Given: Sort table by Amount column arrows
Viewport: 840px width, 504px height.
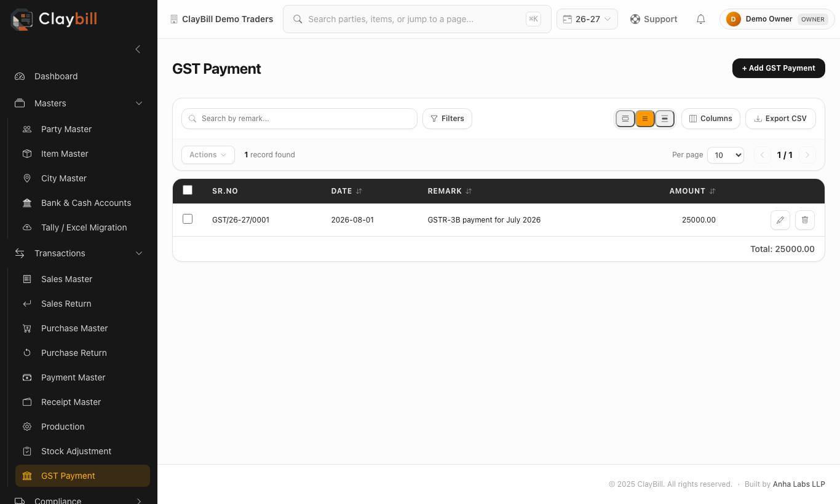Looking at the screenshot, I should click(x=712, y=191).
